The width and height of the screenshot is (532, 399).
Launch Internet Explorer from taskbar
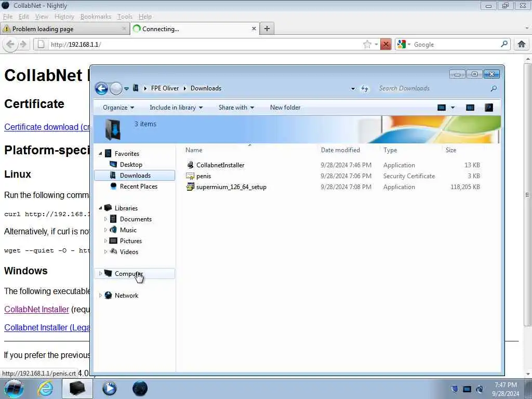click(x=45, y=389)
